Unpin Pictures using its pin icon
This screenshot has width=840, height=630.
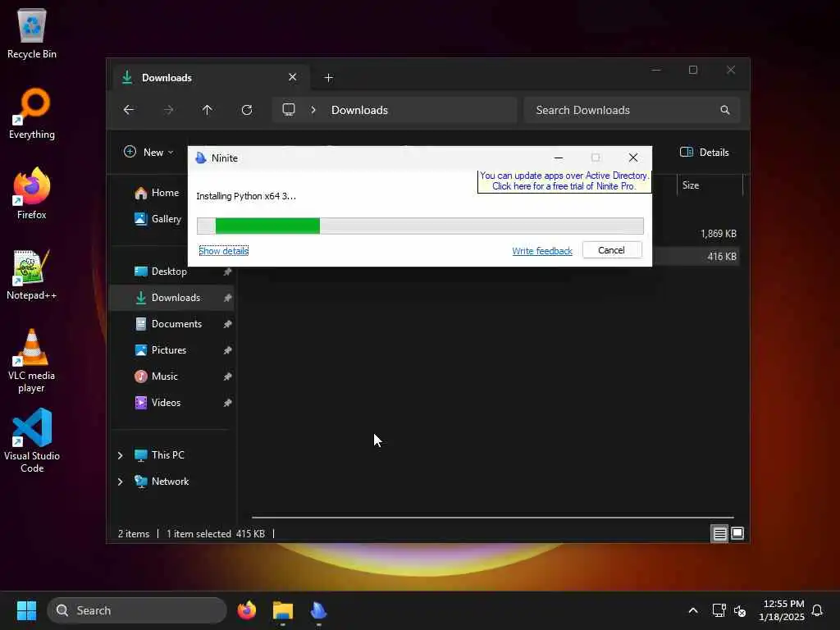click(227, 350)
